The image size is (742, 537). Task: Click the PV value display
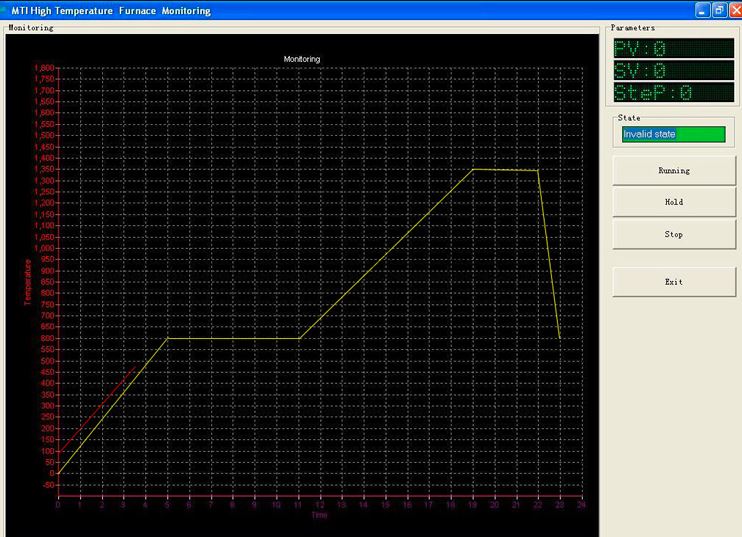[672, 49]
